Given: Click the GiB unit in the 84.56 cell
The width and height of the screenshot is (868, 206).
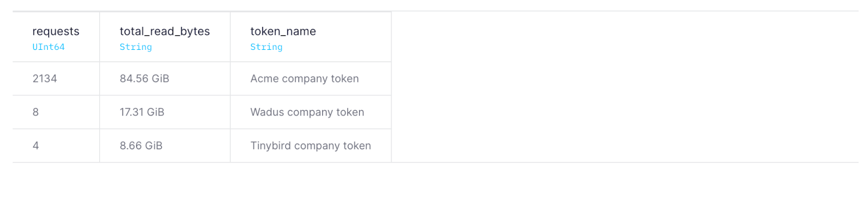Looking at the screenshot, I should [160, 79].
